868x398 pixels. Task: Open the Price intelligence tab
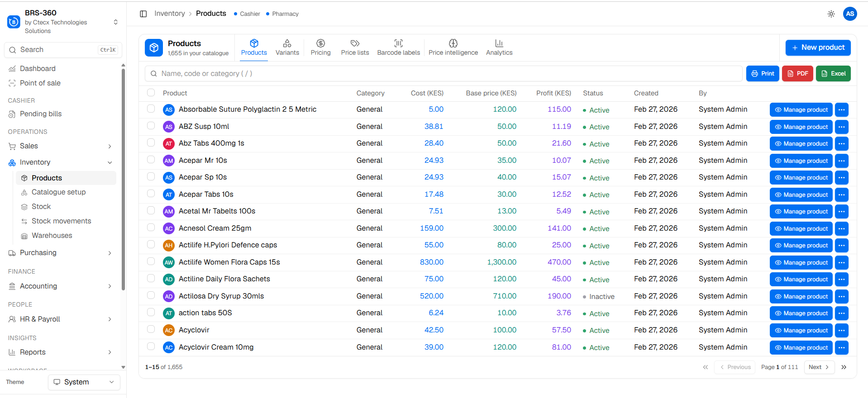tap(453, 47)
